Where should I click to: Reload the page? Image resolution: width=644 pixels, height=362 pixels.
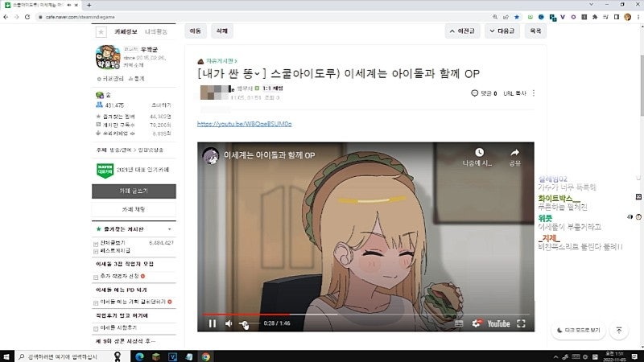pos(27,17)
